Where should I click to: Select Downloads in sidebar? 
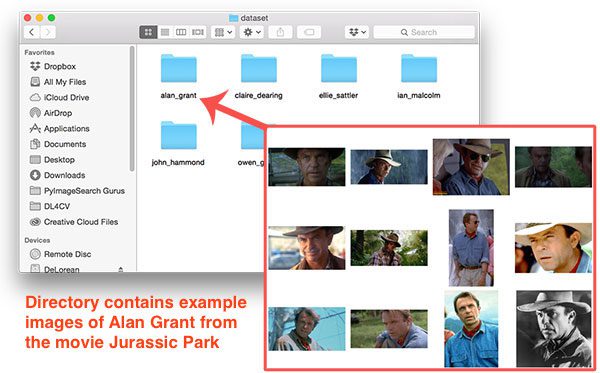click(57, 175)
